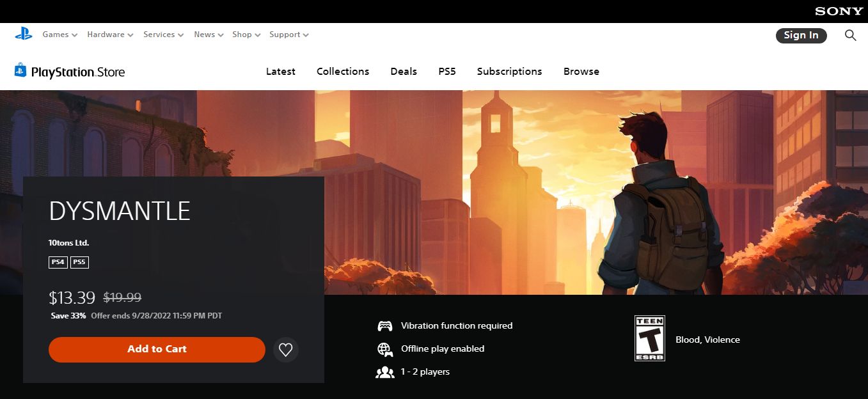Viewport: 868px width, 399px height.
Task: Open the Latest store tab
Action: pos(281,72)
